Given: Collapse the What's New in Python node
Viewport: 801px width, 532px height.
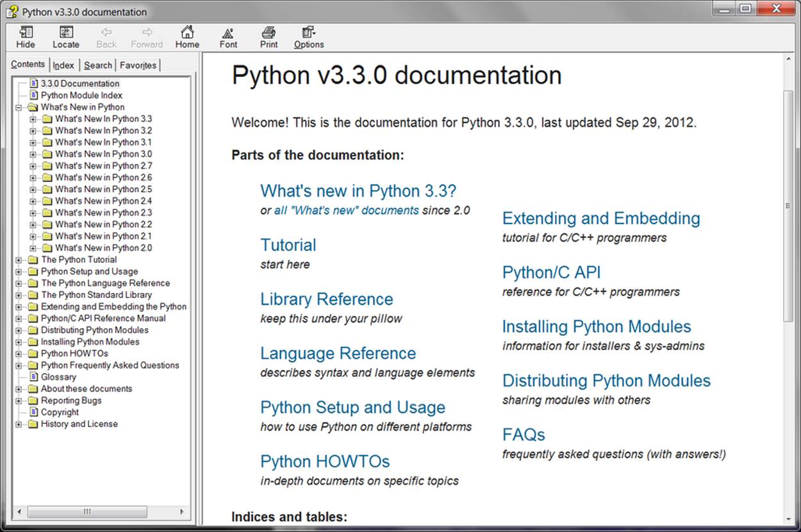Looking at the screenshot, I should click(19, 107).
